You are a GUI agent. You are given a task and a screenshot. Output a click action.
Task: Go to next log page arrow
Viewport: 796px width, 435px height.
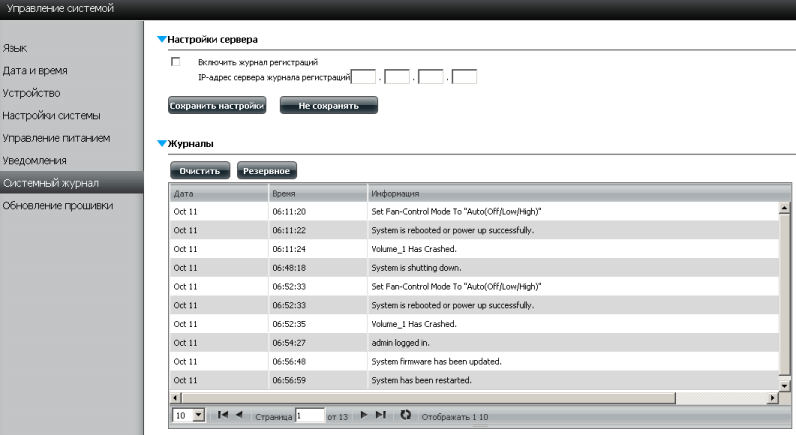pyautogui.click(x=363, y=415)
